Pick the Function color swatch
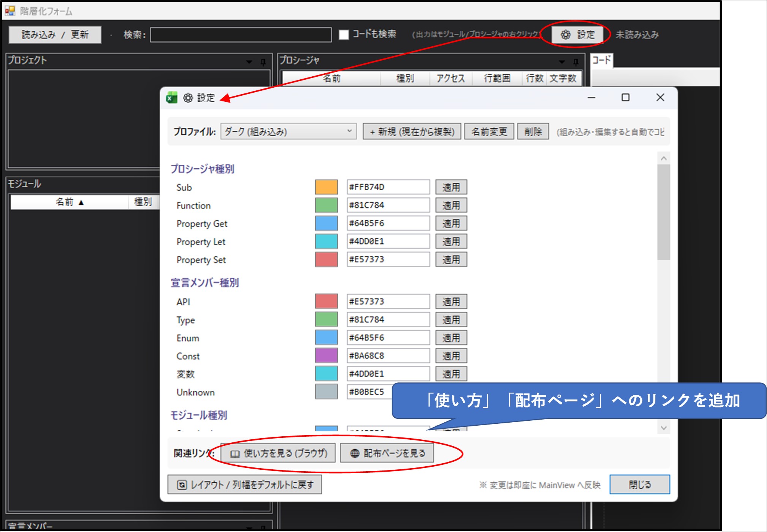This screenshot has width=767, height=532. click(x=326, y=205)
